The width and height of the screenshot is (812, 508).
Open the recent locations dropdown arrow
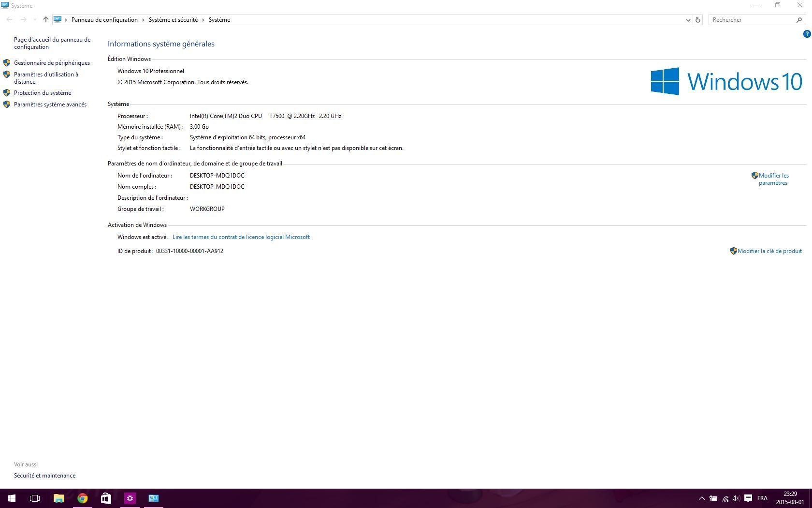click(x=35, y=20)
